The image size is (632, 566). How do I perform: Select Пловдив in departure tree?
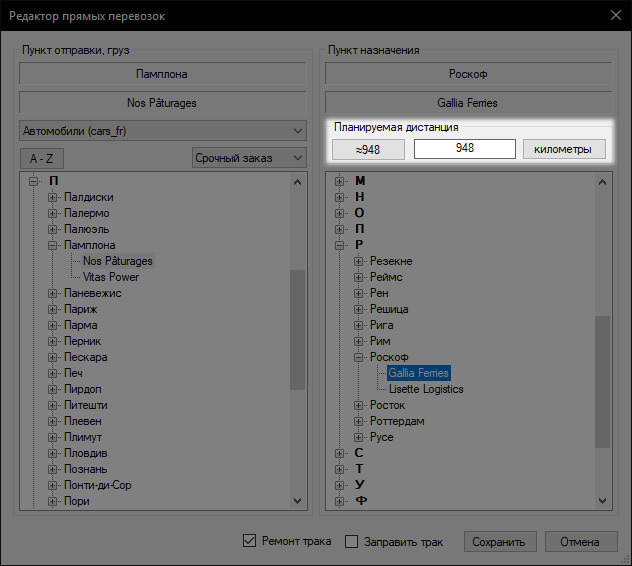(86, 453)
